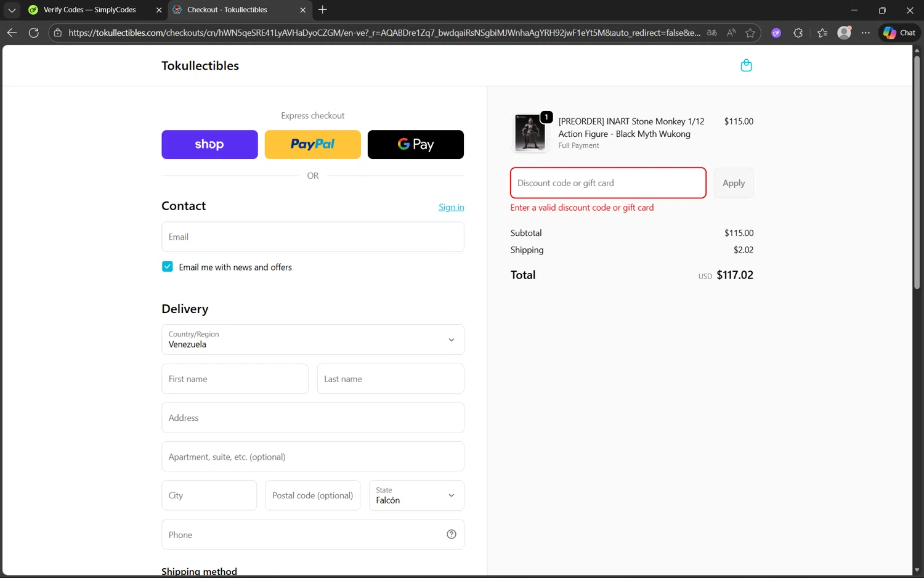Click the Sign in link

pos(452,207)
